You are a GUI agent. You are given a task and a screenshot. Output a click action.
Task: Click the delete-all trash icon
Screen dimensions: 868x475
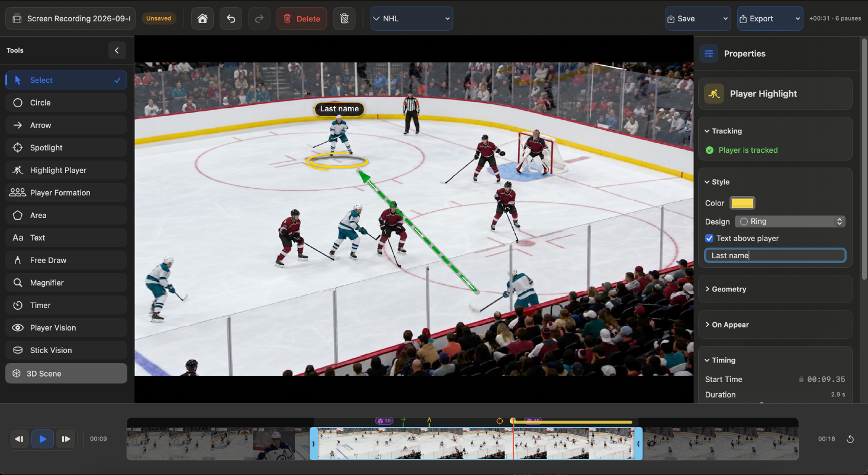(345, 18)
